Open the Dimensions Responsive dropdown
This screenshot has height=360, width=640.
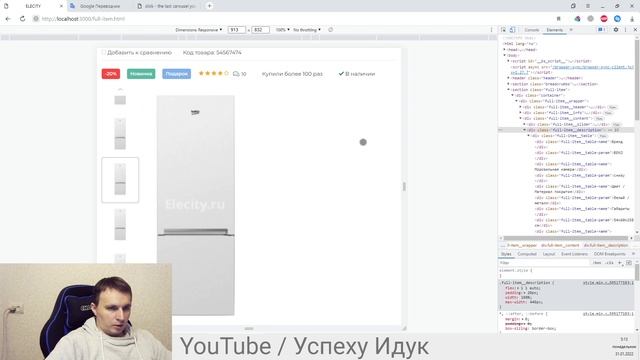[x=199, y=30]
